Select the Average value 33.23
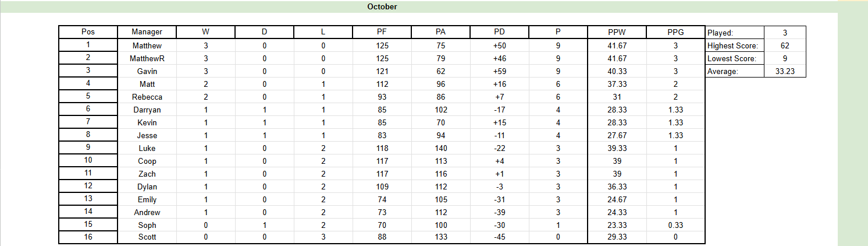This screenshot has height=246, width=868. [x=785, y=71]
